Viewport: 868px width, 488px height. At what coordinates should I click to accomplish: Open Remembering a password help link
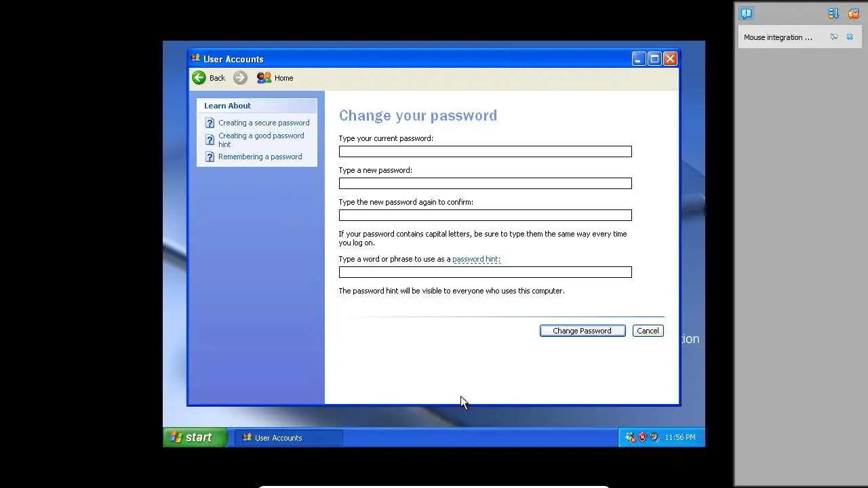click(260, 157)
